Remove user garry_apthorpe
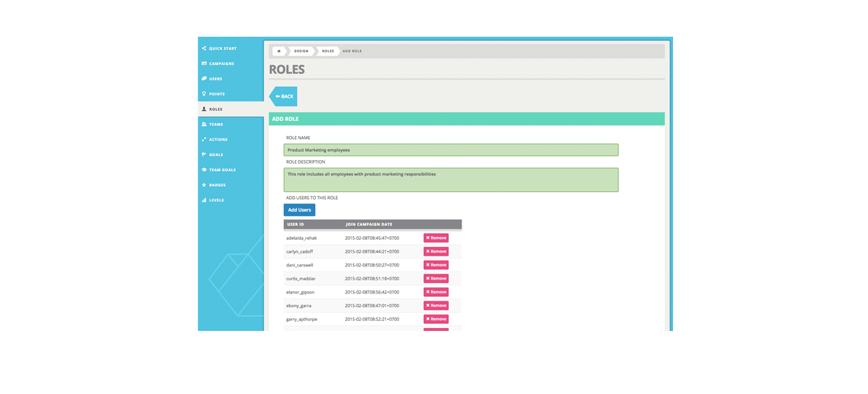 coord(436,319)
